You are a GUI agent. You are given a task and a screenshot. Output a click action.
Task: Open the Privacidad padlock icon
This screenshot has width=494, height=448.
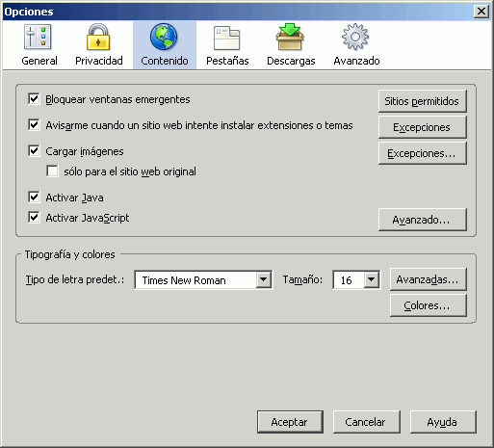[x=98, y=37]
